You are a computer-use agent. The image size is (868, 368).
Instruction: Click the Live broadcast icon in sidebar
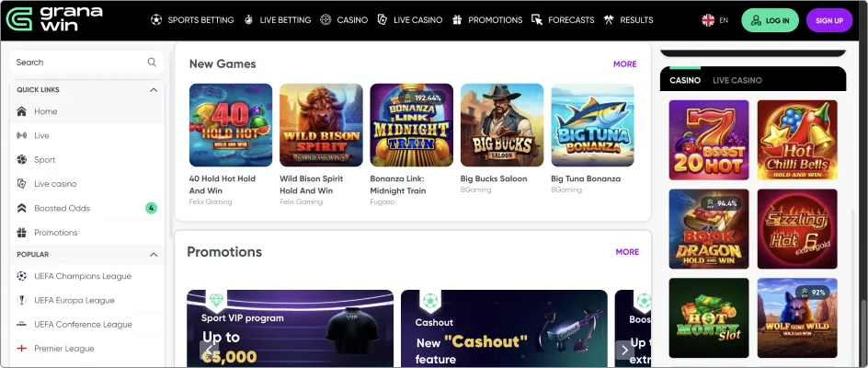pos(22,135)
